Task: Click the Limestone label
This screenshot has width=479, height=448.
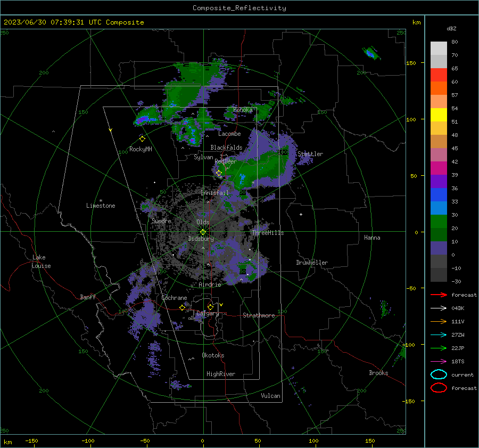Action: tap(101, 206)
